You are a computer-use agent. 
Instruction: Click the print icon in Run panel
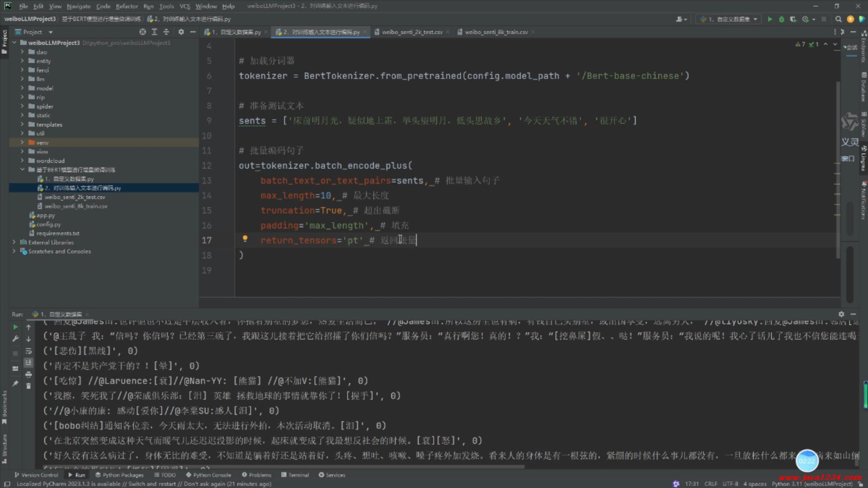point(28,375)
